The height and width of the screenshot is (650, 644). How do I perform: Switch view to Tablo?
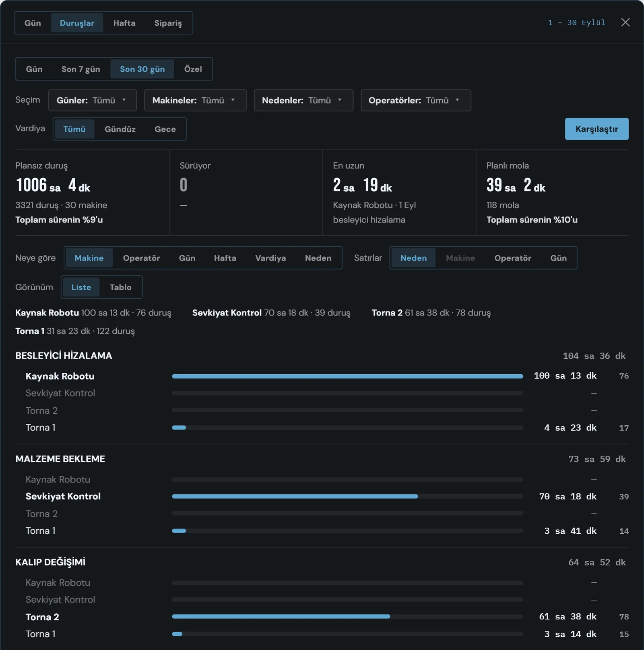(120, 287)
